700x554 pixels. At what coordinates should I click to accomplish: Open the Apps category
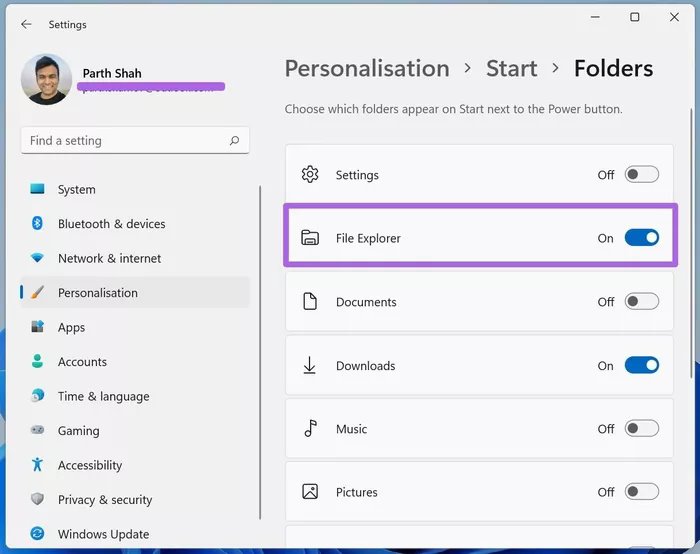[135, 327]
